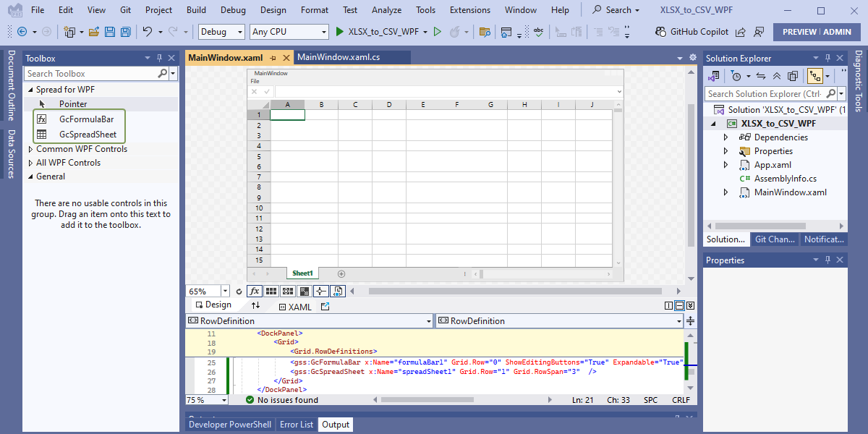Screen dimensions: 868x434
Task: Select the vertical split layout icon
Action: [x=668, y=306]
